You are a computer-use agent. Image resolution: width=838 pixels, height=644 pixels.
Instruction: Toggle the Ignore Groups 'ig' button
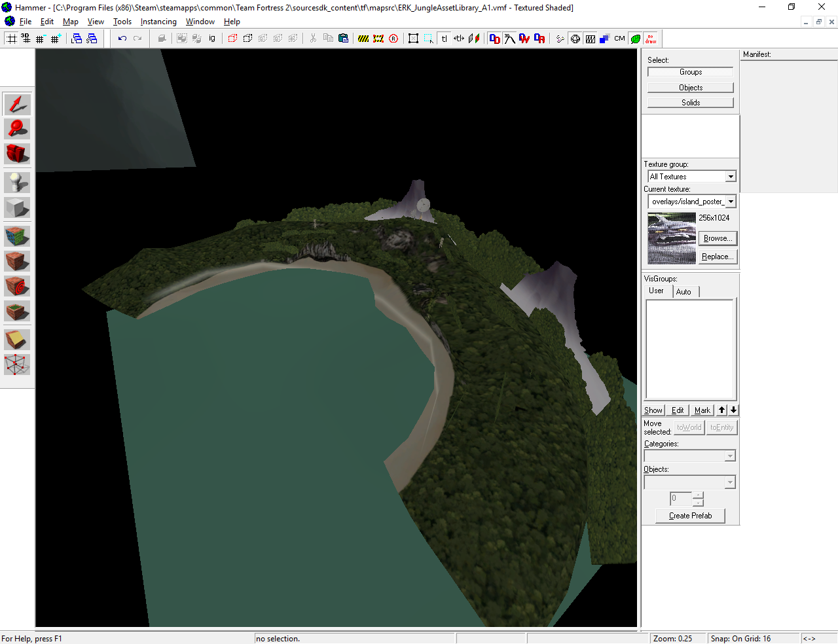(212, 39)
